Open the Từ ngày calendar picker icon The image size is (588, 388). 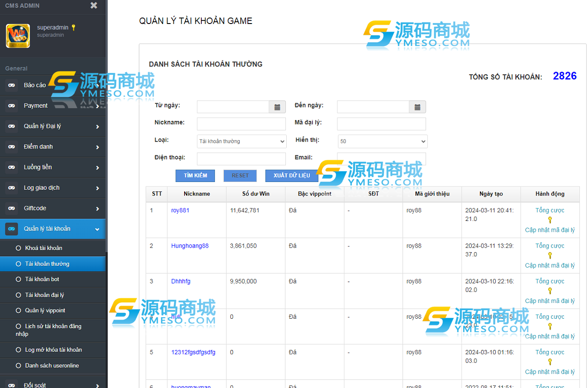tap(277, 107)
